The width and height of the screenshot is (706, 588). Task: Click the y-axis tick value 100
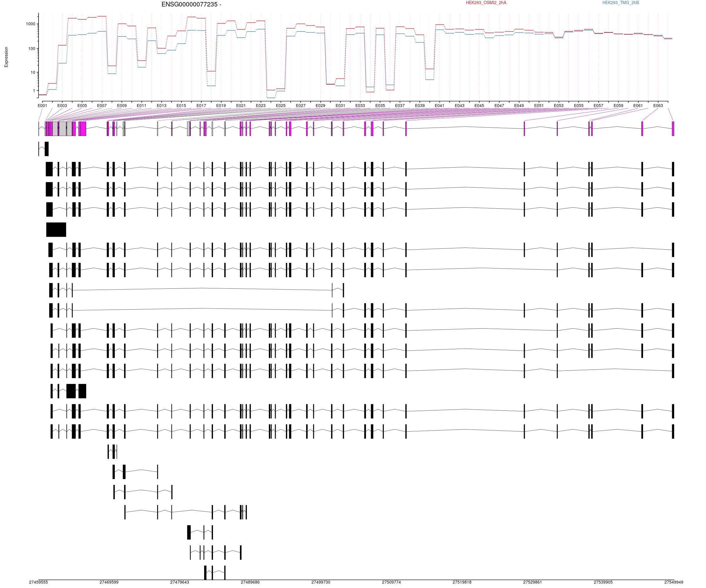point(31,49)
